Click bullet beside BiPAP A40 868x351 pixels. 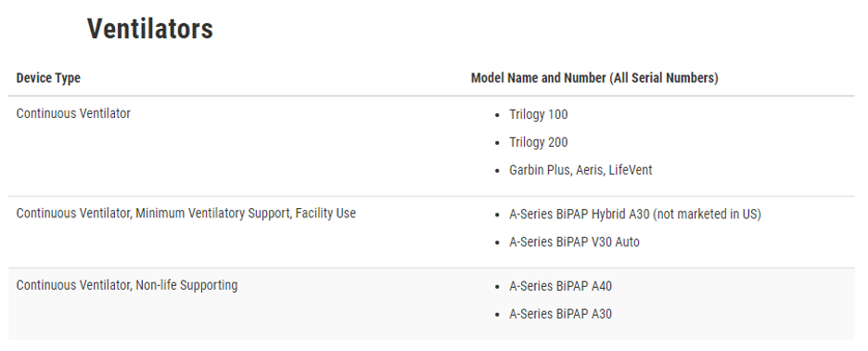(x=498, y=287)
